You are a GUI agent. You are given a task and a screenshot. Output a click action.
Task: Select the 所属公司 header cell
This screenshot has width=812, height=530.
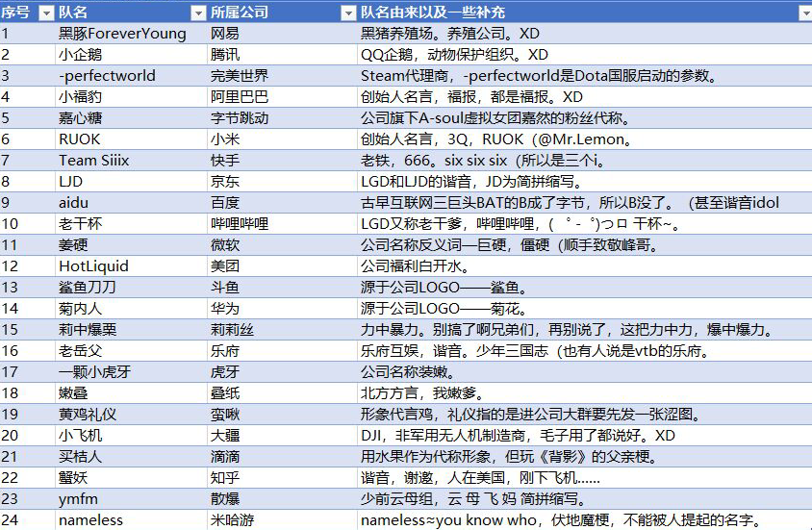(x=282, y=13)
